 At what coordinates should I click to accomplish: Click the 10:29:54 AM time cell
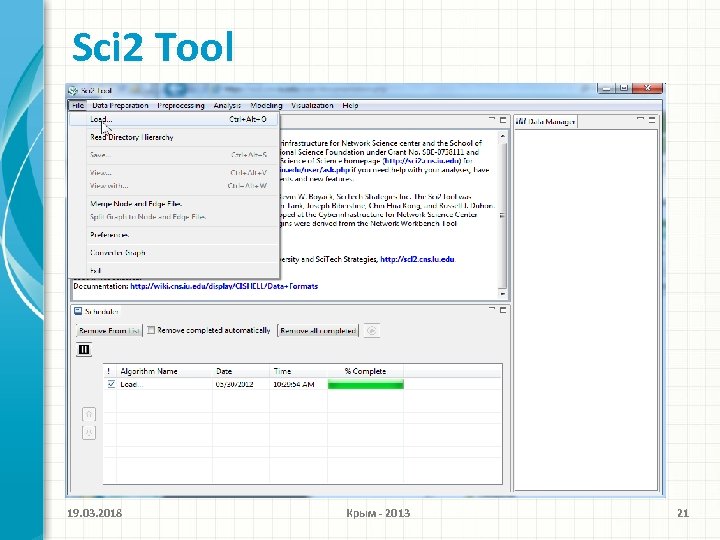click(298, 384)
